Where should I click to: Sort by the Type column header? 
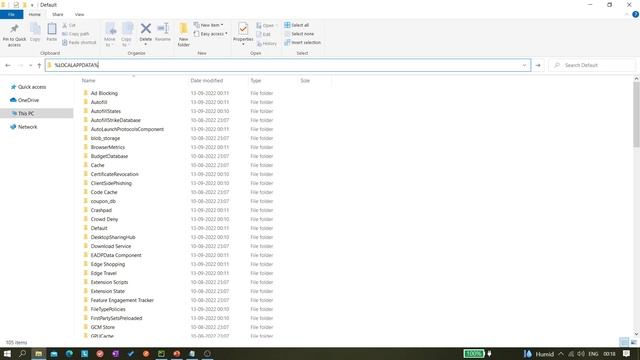[x=256, y=80]
